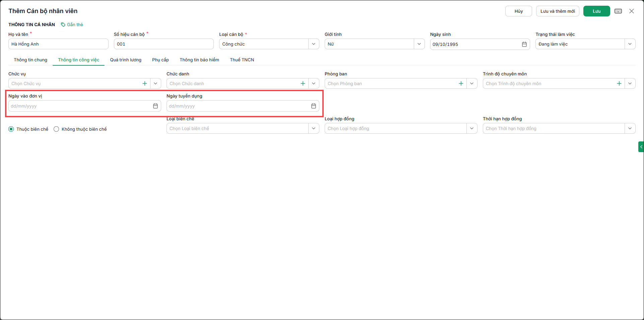Screen dimensions: 644x320
Task: Open the Ngày sinh calendar picker
Action: coord(524,44)
